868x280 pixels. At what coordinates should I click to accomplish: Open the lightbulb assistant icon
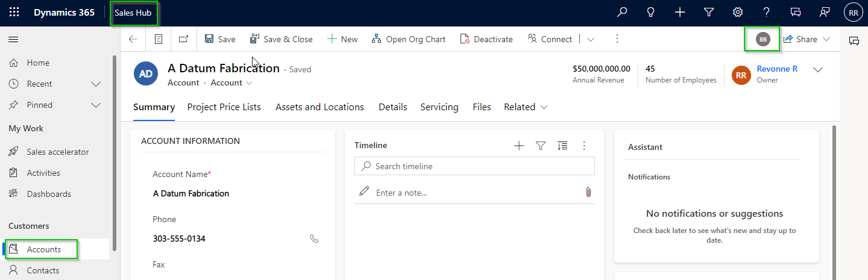pos(651,13)
